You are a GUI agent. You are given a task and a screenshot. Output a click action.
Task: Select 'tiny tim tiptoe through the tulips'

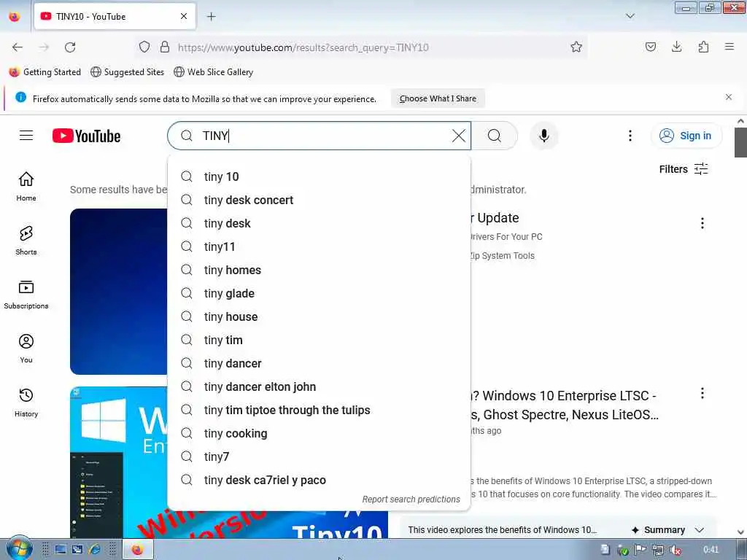click(x=320, y=410)
